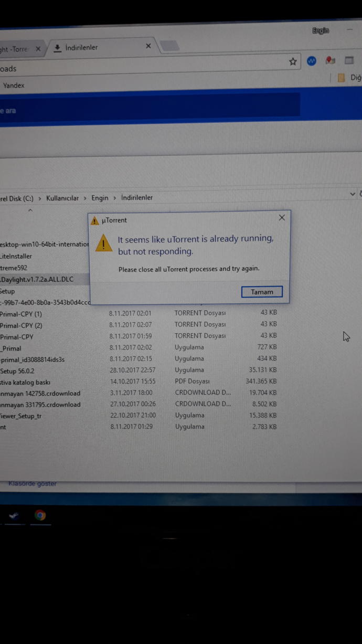Select the LiteInstaller file
Screen dimensions: 362x644
coord(16,256)
